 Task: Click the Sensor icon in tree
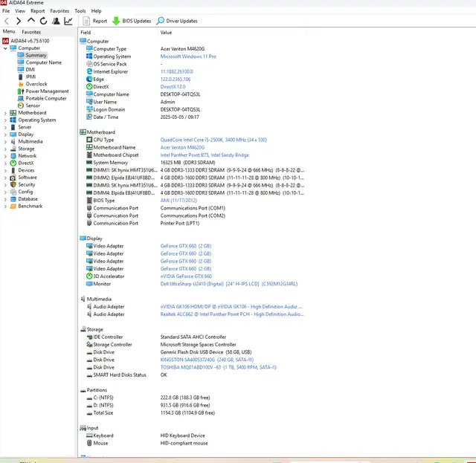(21, 106)
